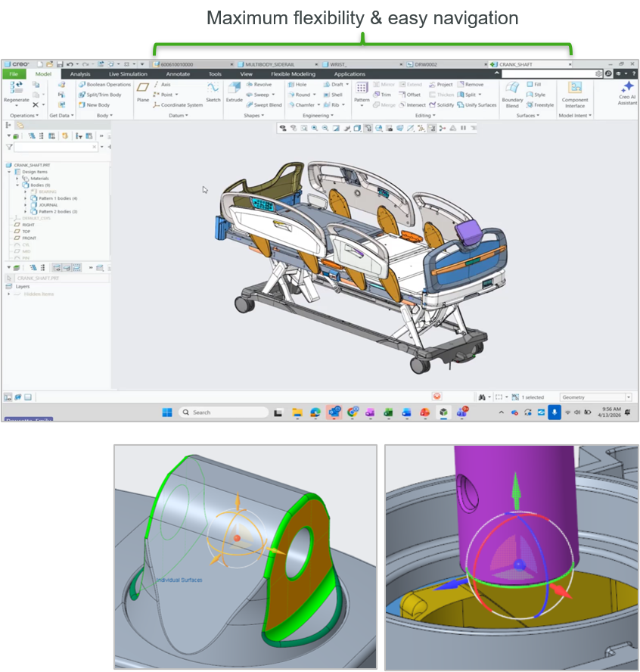The width and height of the screenshot is (640, 672).
Task: Choose the Swept Blend tool
Action: 264,104
